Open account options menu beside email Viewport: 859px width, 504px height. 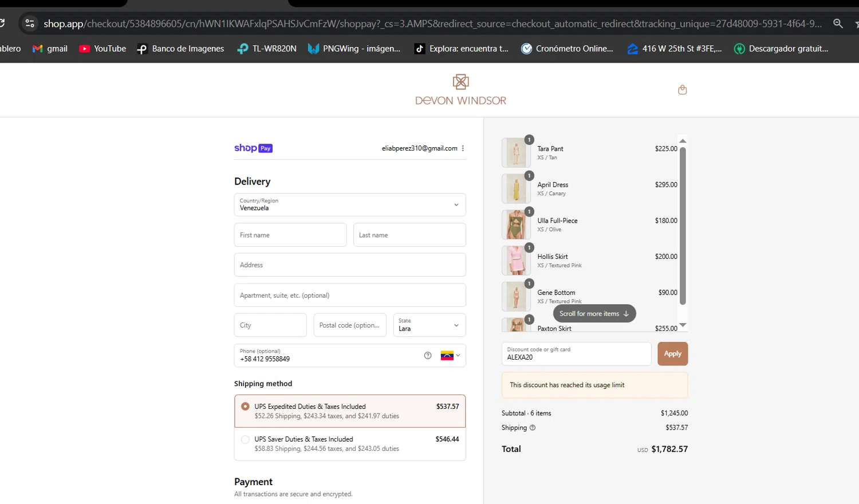[463, 148]
